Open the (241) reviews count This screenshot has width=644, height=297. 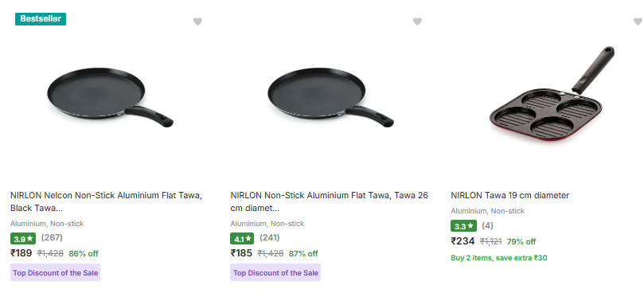coord(269,237)
